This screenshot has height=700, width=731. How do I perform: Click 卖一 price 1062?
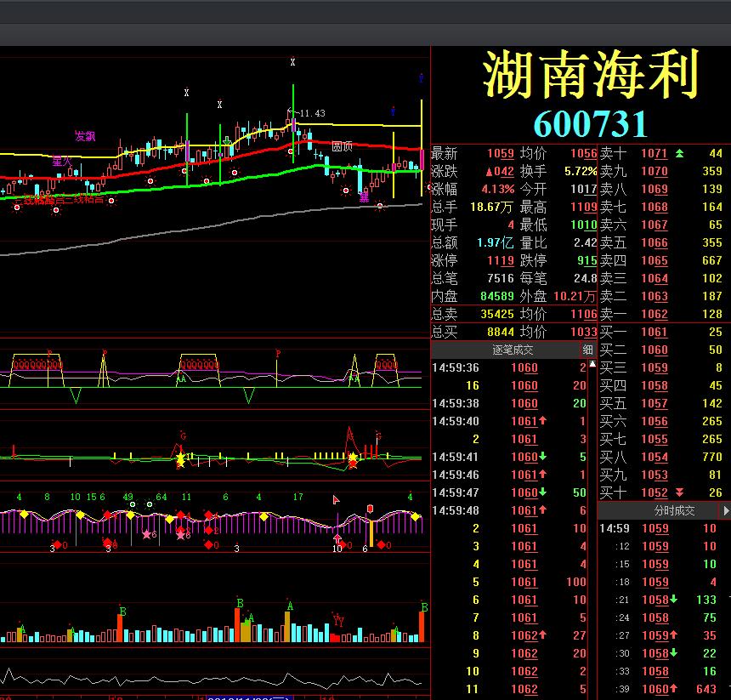pyautogui.click(x=654, y=314)
